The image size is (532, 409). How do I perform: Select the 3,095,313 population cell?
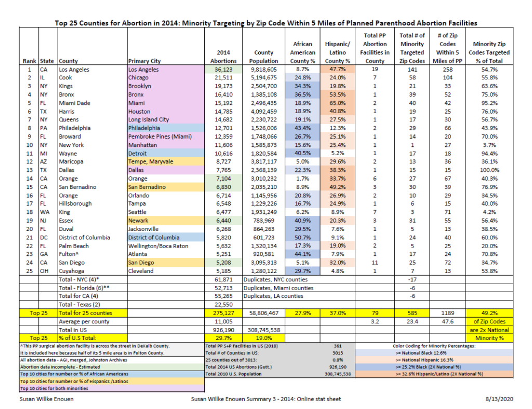click(x=263, y=263)
